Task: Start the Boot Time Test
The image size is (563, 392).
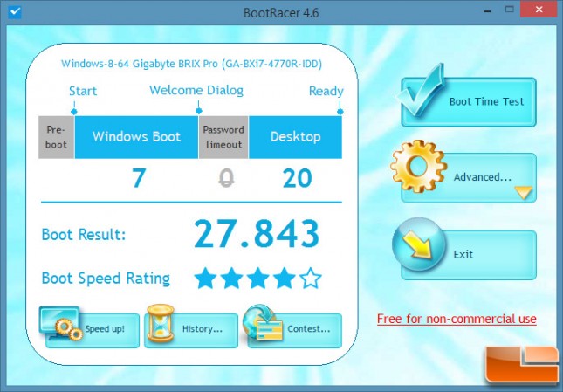Action: (x=469, y=102)
